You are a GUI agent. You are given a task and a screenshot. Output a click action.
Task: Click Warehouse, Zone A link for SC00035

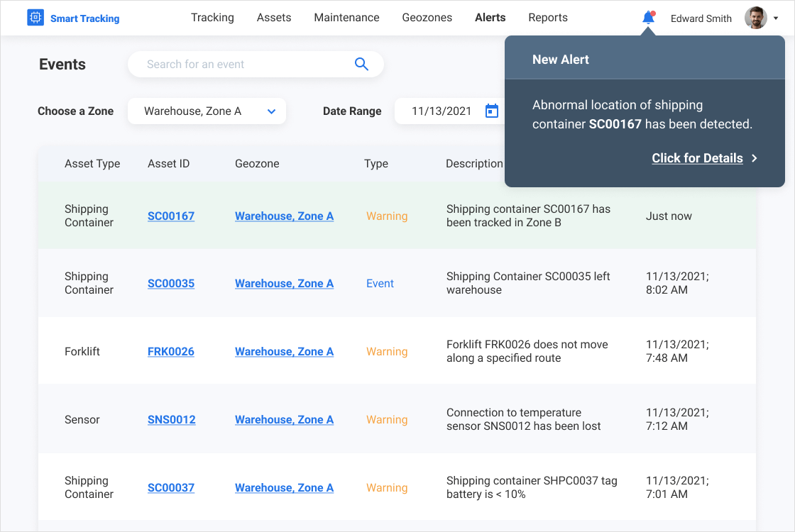pos(284,284)
